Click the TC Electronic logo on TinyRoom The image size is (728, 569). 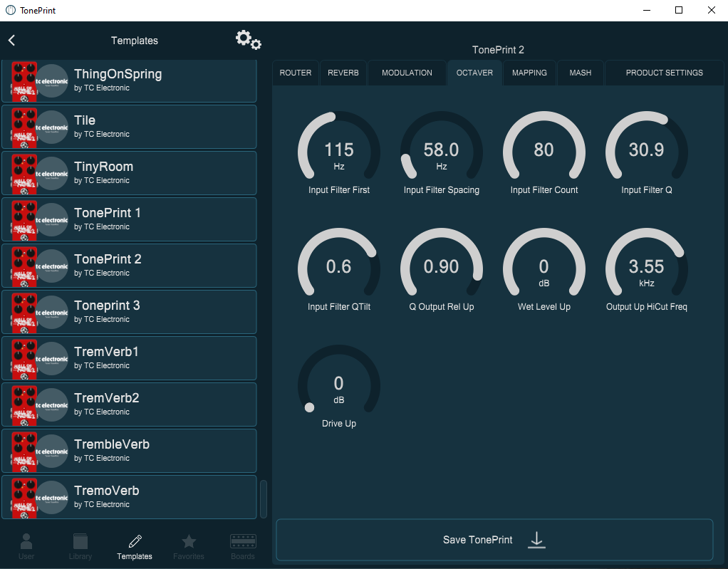pos(52,174)
